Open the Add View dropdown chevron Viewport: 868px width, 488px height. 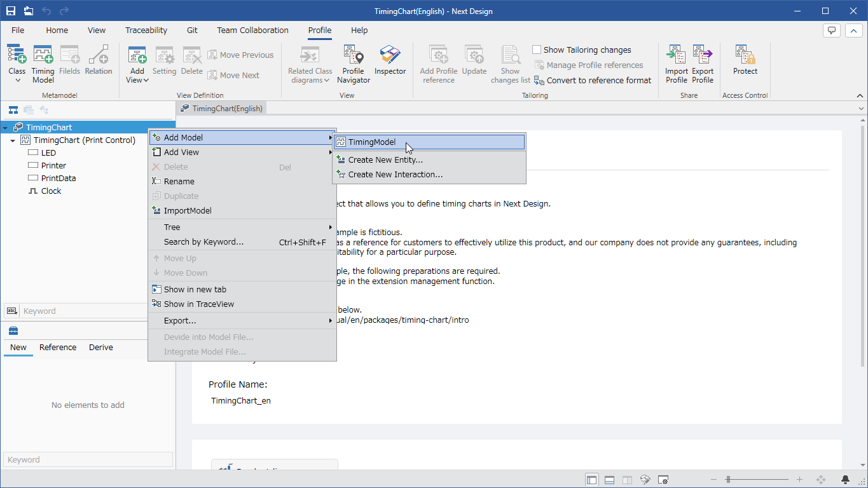[x=146, y=80]
